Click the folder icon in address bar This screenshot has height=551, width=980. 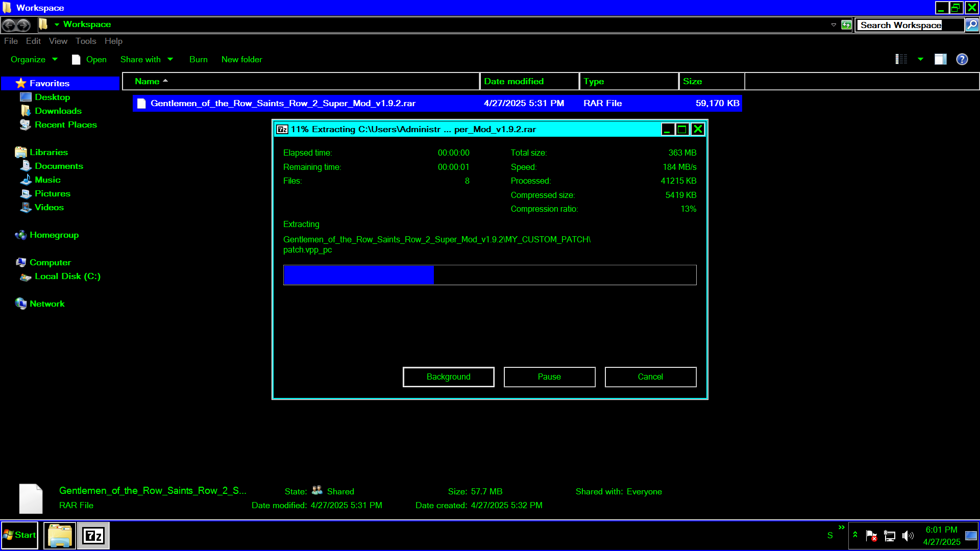pyautogui.click(x=43, y=24)
